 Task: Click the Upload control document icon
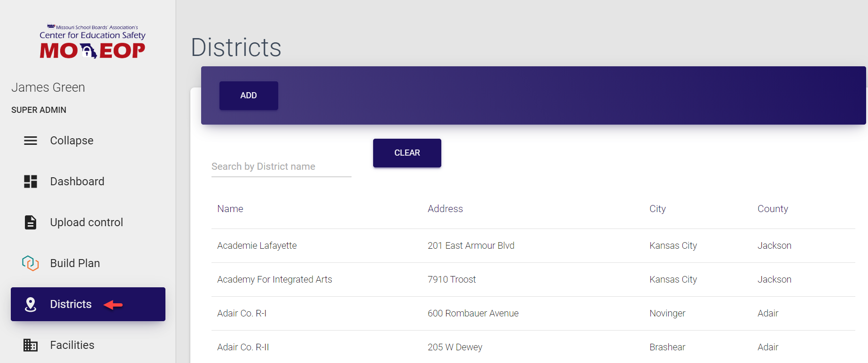coord(31,222)
